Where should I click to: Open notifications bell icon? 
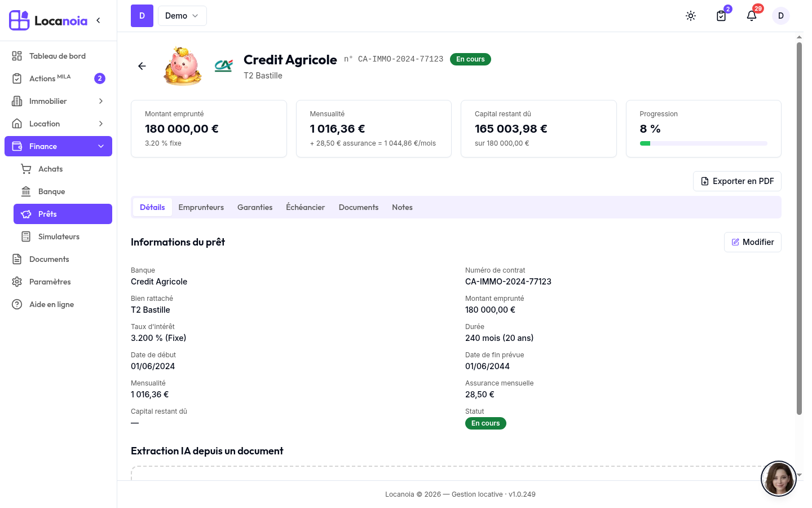tap(752, 16)
